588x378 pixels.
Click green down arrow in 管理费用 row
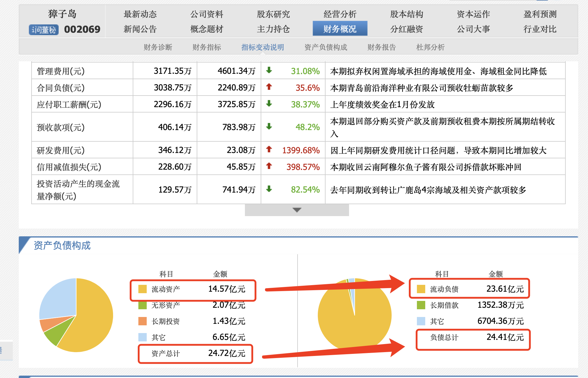pyautogui.click(x=269, y=71)
